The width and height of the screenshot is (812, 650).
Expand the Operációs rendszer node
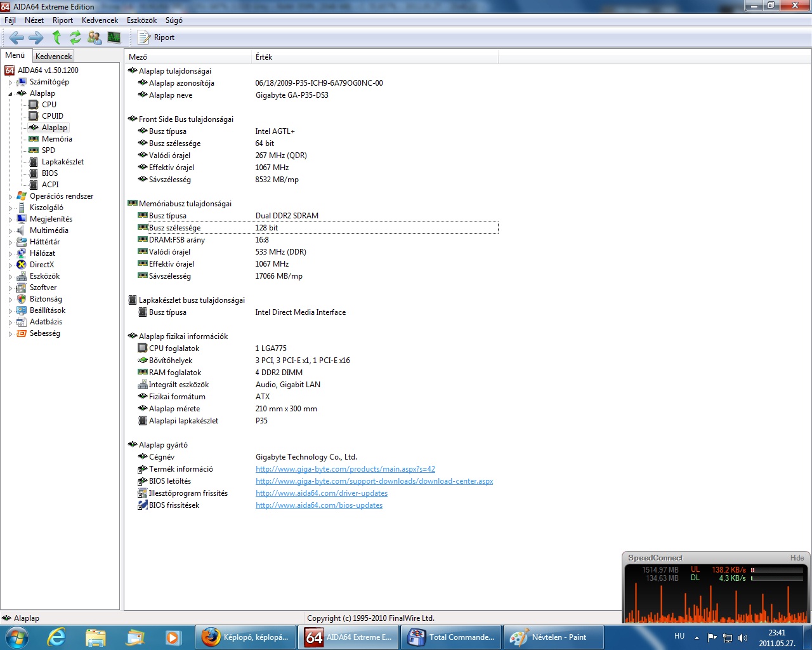10,197
